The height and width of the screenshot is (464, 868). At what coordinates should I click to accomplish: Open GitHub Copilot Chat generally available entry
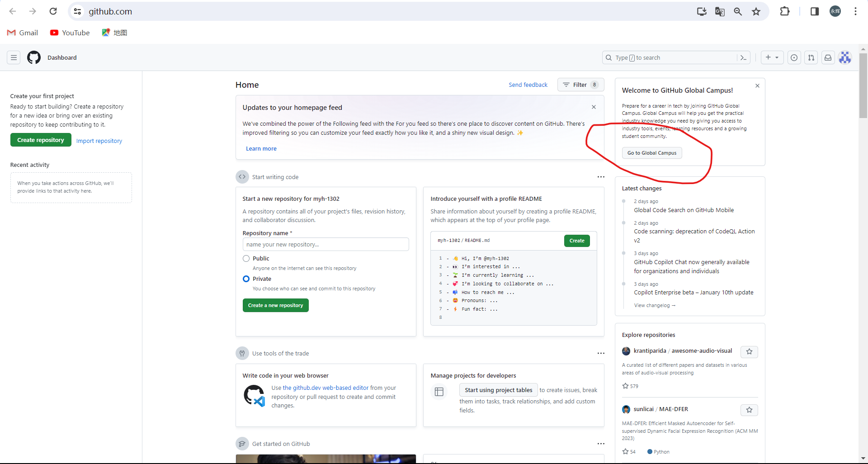(x=691, y=266)
